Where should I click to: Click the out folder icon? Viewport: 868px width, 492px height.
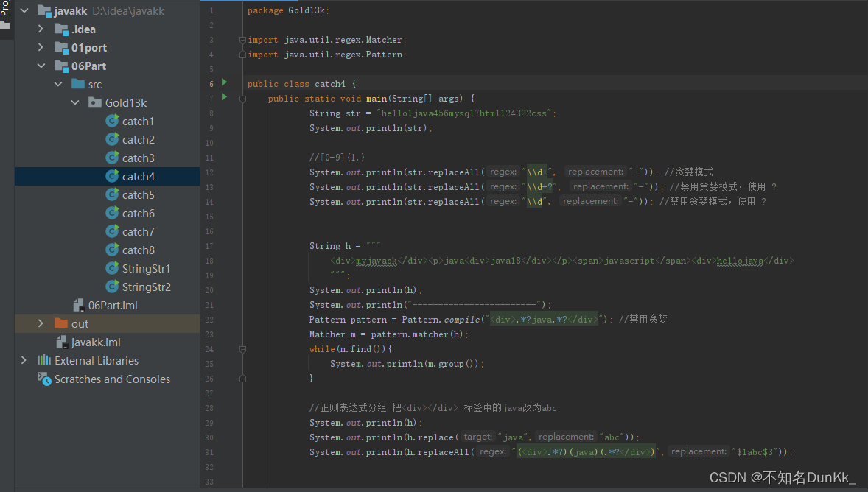click(61, 323)
